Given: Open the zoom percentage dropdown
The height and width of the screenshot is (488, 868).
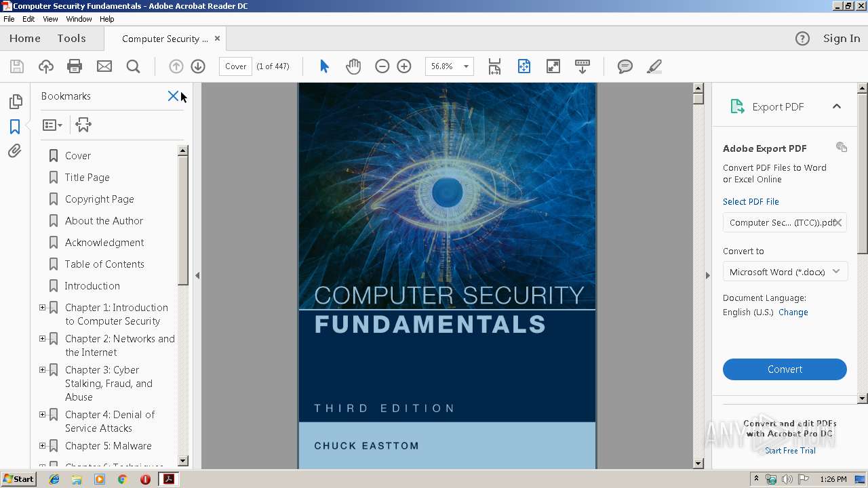Looking at the screenshot, I should click(x=466, y=66).
